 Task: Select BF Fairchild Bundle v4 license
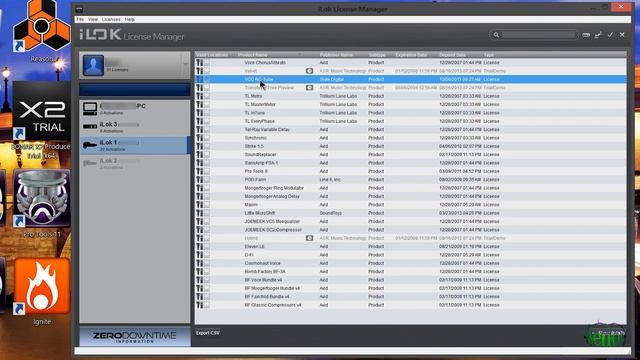point(411,297)
